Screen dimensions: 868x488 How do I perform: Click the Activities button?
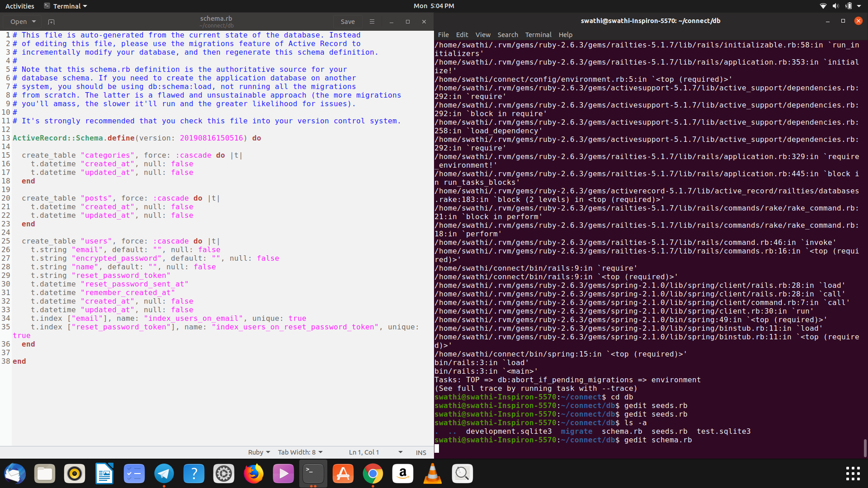click(19, 6)
